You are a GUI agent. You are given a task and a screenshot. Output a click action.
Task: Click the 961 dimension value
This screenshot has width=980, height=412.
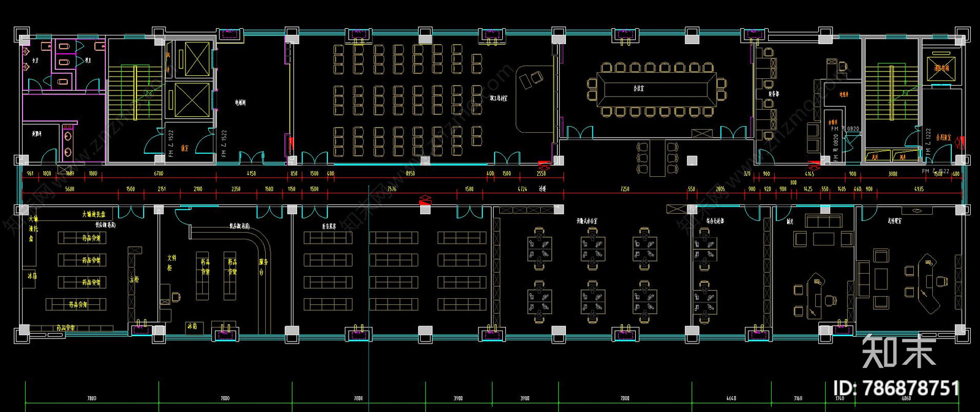[30, 174]
